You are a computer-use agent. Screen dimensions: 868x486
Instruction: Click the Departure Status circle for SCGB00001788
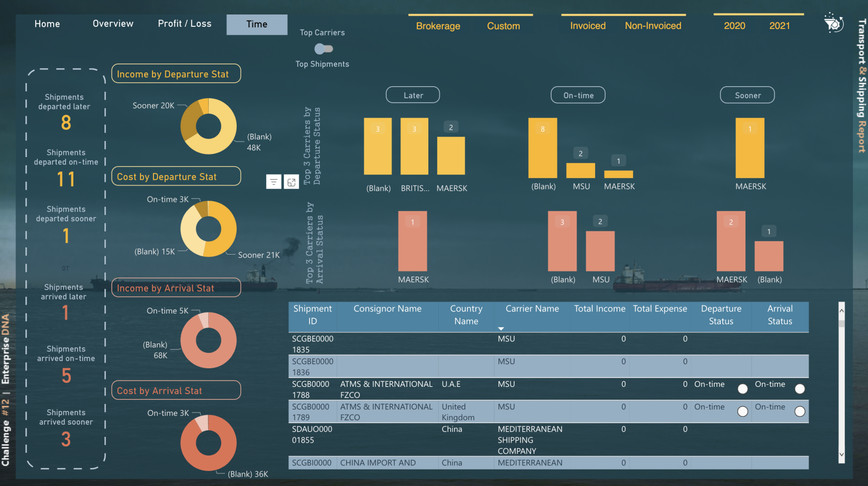click(x=742, y=389)
